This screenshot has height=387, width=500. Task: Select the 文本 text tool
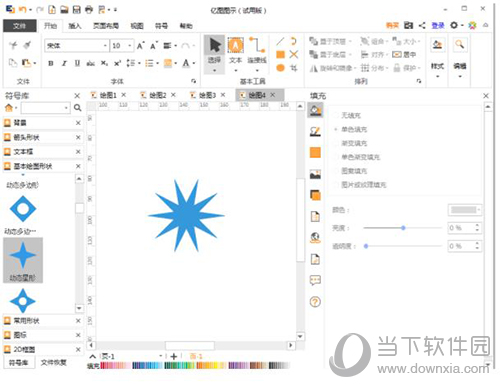click(235, 54)
